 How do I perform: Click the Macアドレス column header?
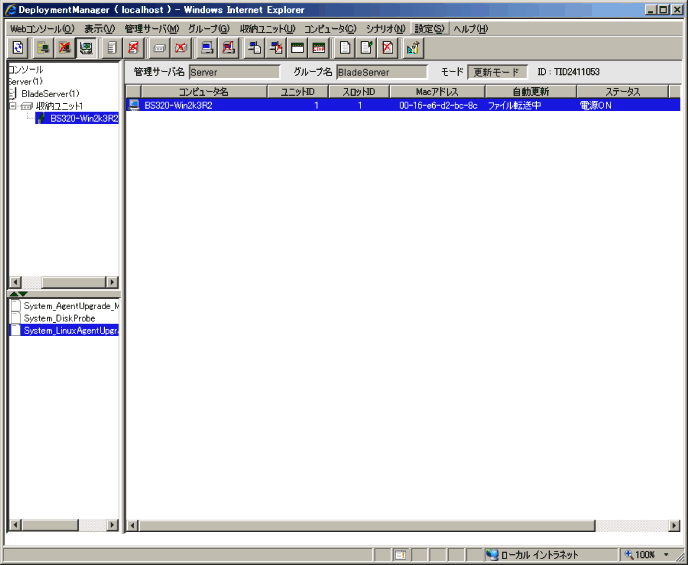437,92
